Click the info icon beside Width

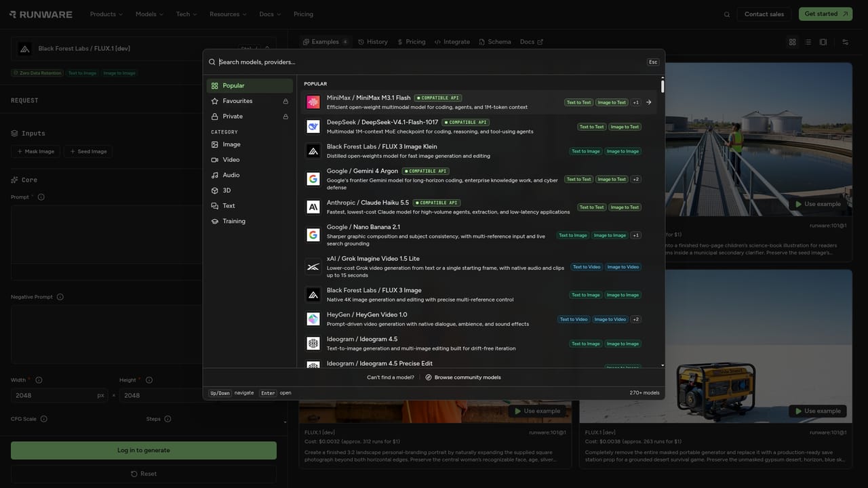point(39,380)
